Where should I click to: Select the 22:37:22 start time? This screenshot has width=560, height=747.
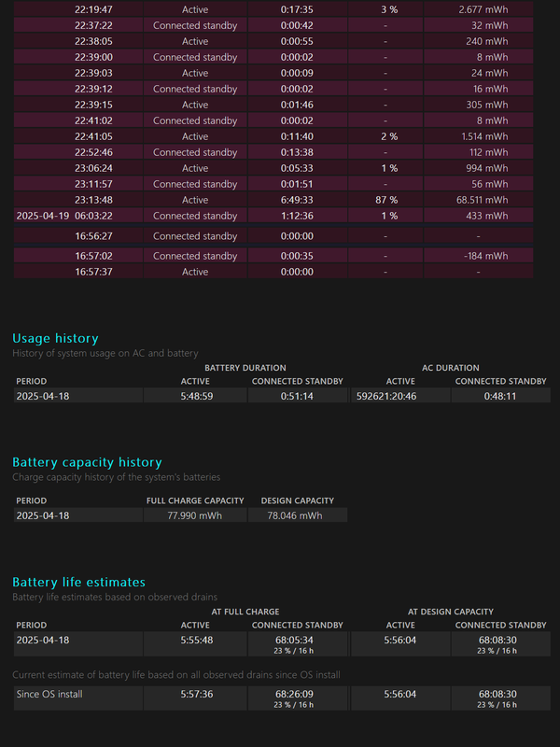coord(93,25)
